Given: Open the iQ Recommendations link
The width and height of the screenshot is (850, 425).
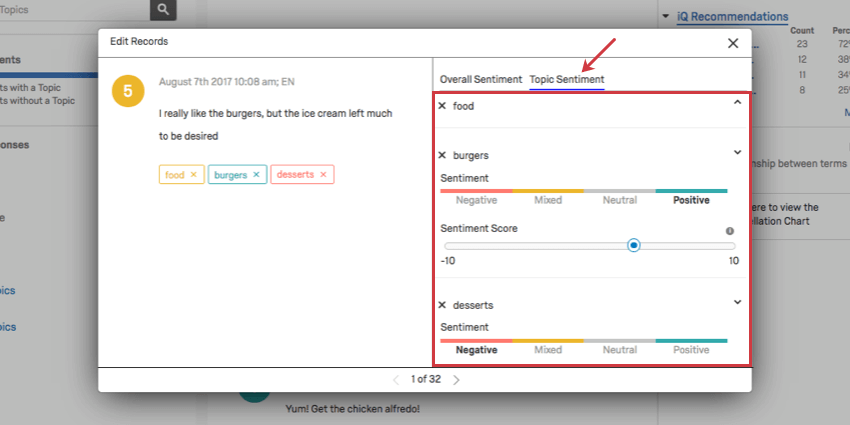Looking at the screenshot, I should point(732,17).
